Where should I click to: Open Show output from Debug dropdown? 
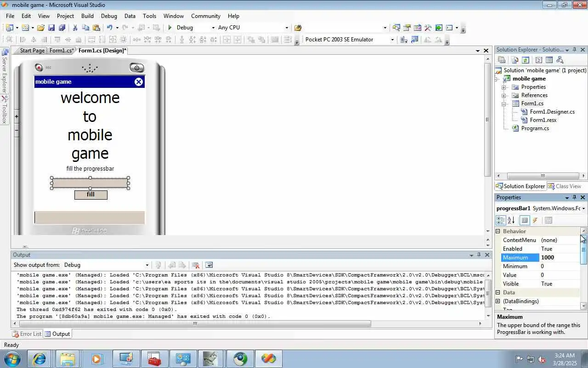click(x=147, y=265)
